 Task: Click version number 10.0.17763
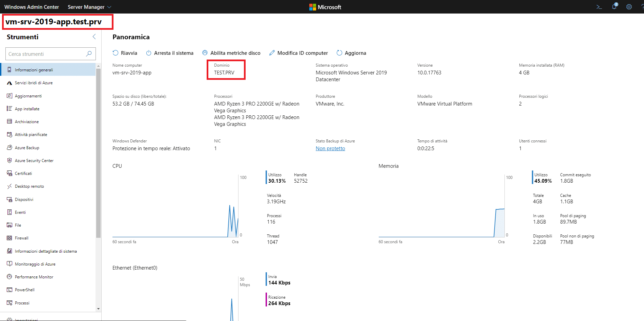429,73
